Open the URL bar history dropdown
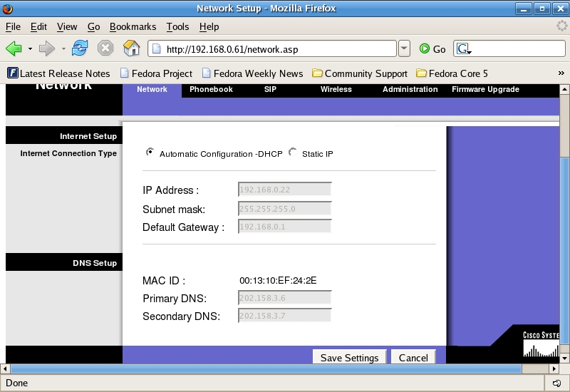The height and width of the screenshot is (392, 570). 404,48
